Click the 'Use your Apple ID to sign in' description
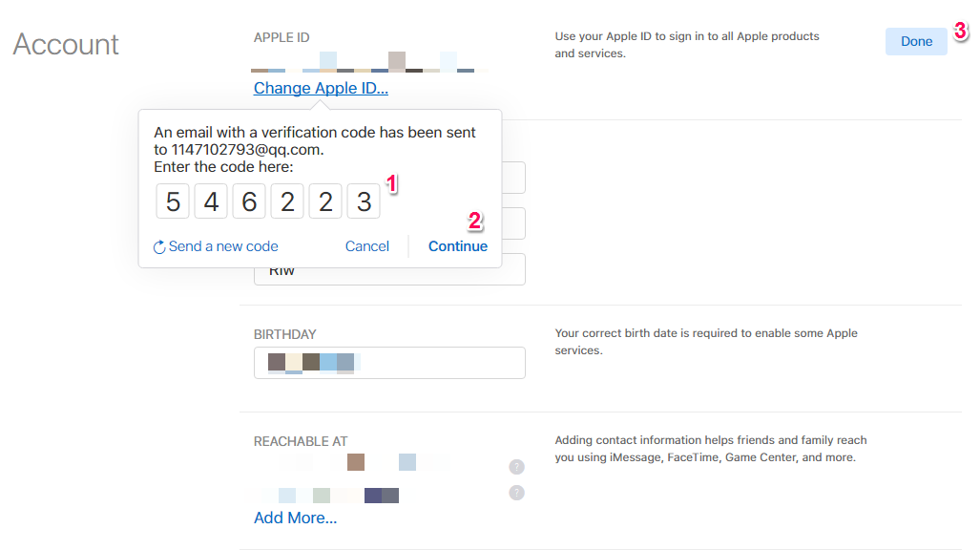The image size is (980, 550). click(687, 45)
